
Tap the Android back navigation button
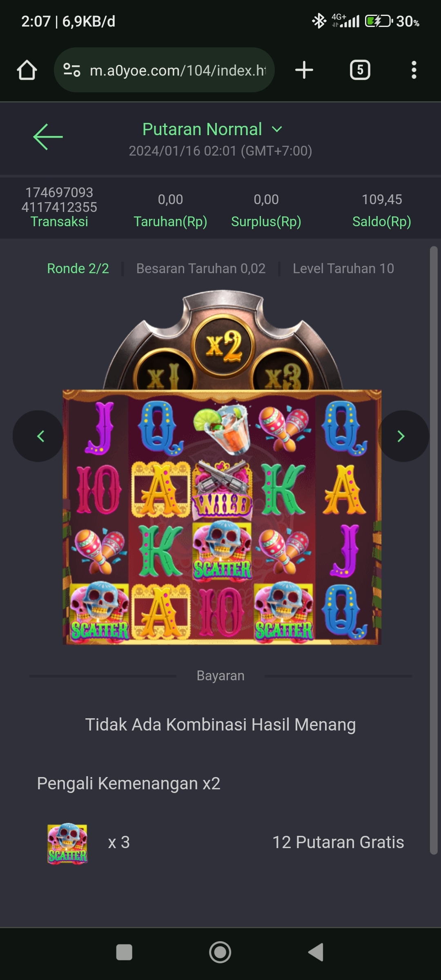[316, 952]
